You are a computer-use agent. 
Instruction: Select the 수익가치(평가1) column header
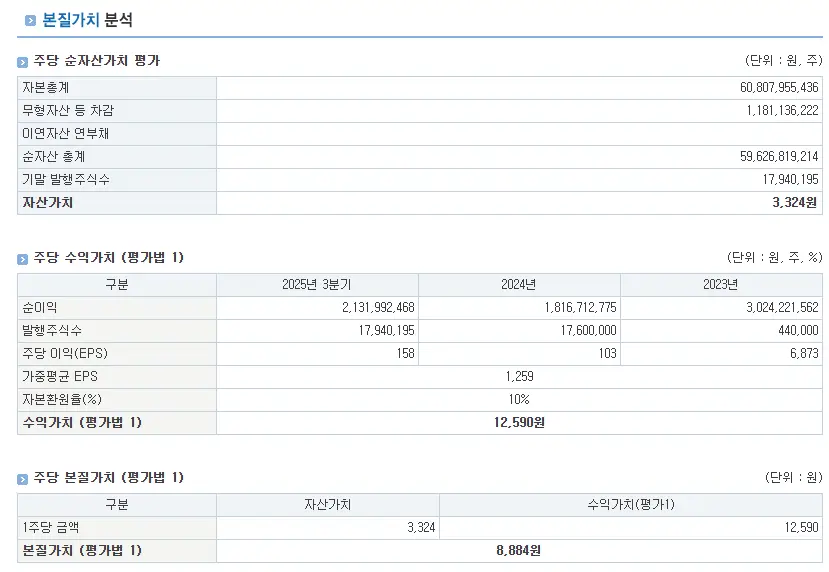click(x=630, y=505)
